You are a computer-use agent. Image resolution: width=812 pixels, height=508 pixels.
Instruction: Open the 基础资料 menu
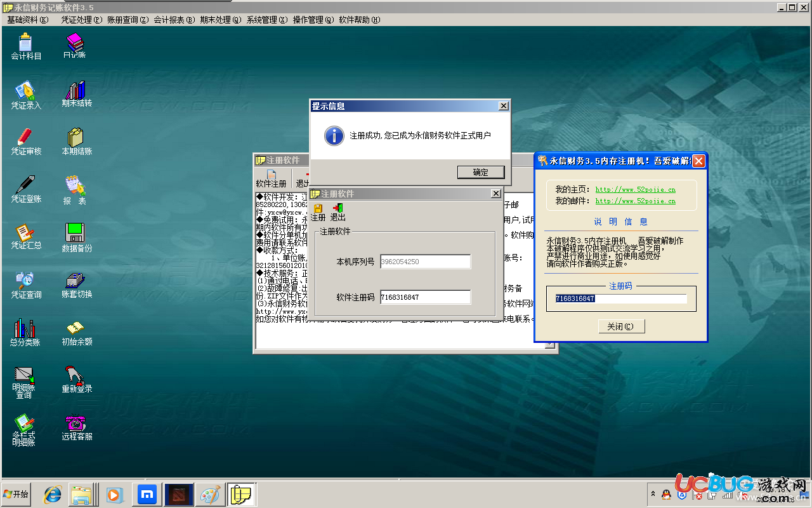27,20
